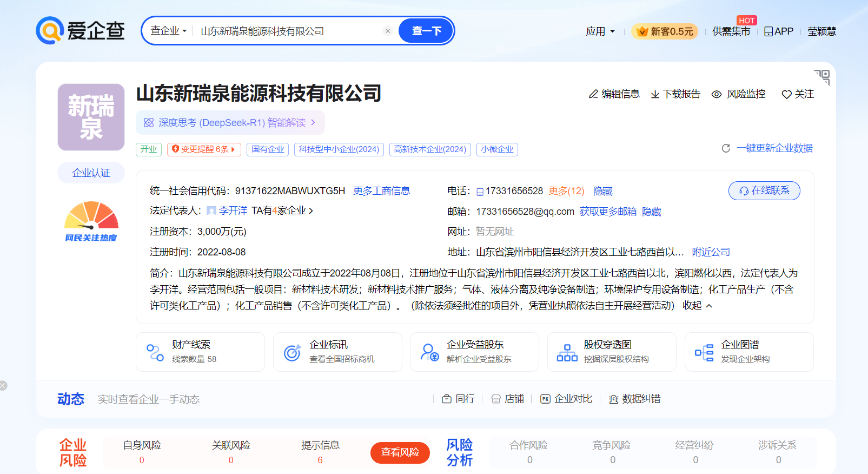Open 附近公司 link
This screenshot has width=868, height=474.
click(x=711, y=252)
